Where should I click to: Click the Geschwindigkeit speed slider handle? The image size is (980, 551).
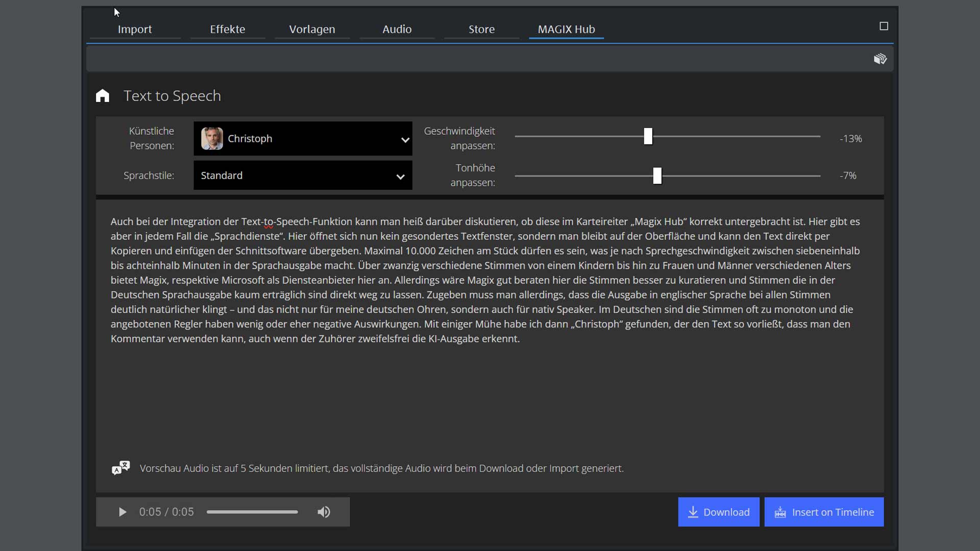[x=648, y=136]
